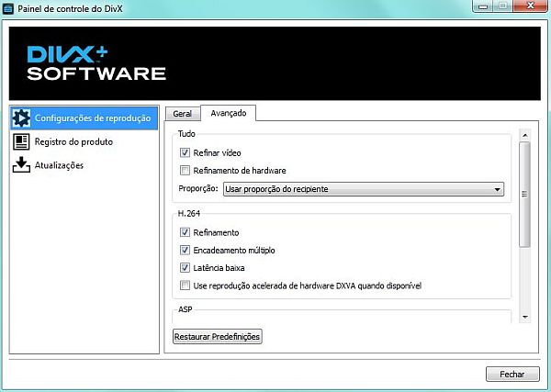551x392 pixels.
Task: Enable DXVA hardware accelerated playback checkbox
Action: pos(185,286)
